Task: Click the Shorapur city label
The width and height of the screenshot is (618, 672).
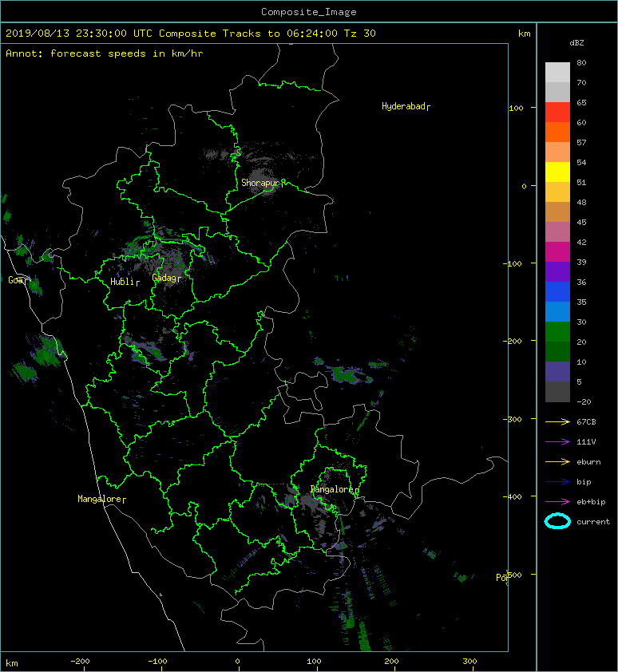Action: 263,183
